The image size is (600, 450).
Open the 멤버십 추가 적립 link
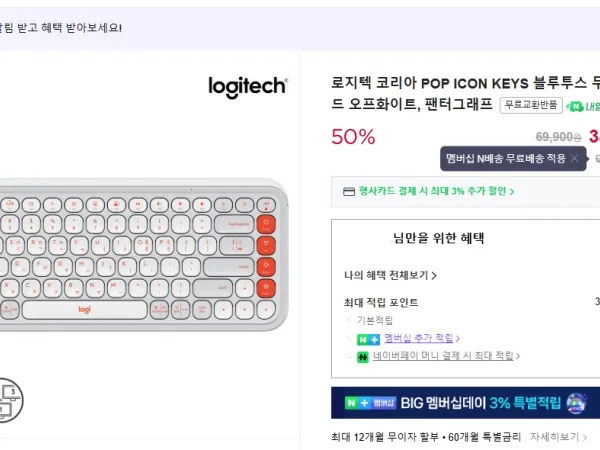coord(420,339)
